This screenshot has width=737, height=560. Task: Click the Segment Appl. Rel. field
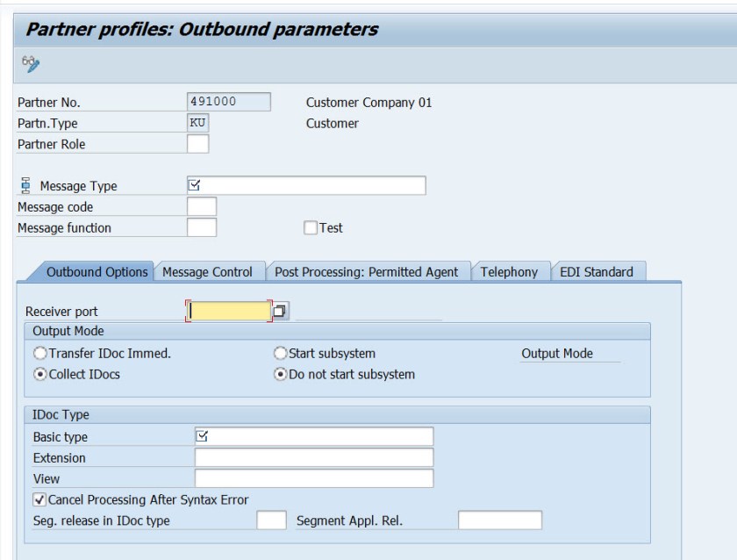[499, 521]
